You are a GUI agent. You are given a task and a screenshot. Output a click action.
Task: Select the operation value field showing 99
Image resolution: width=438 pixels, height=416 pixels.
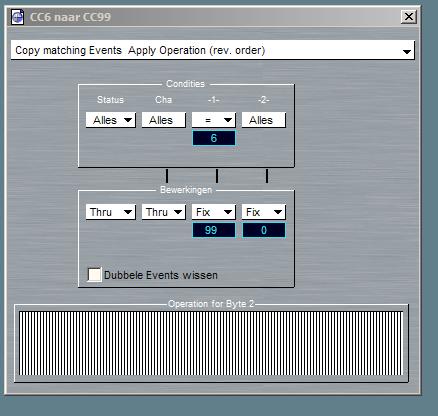click(214, 230)
